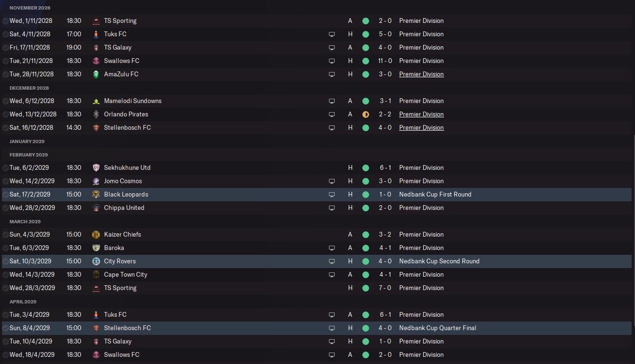
Task: Click the AmaZulu FC green club badge
Action: 96,74
